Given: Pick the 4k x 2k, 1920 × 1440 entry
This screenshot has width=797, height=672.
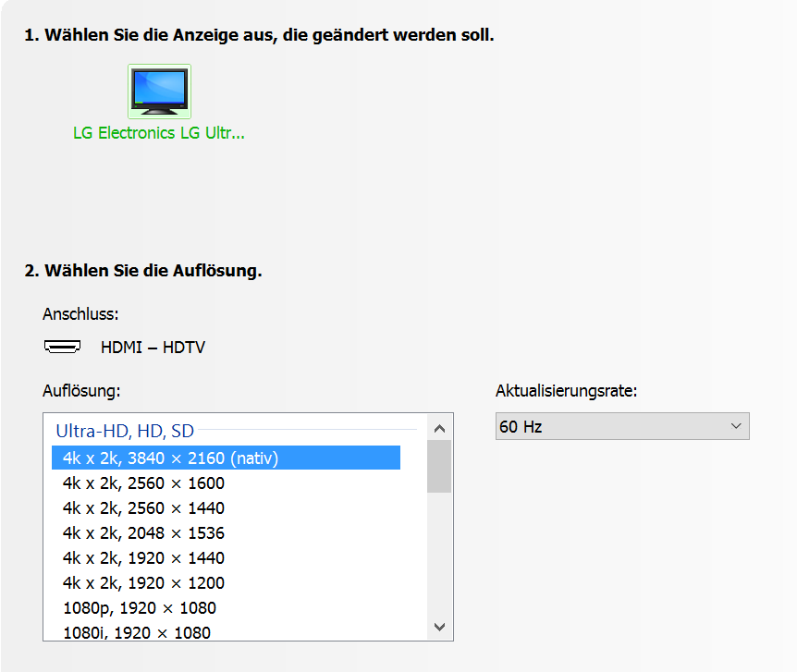Looking at the screenshot, I should coord(226,557).
